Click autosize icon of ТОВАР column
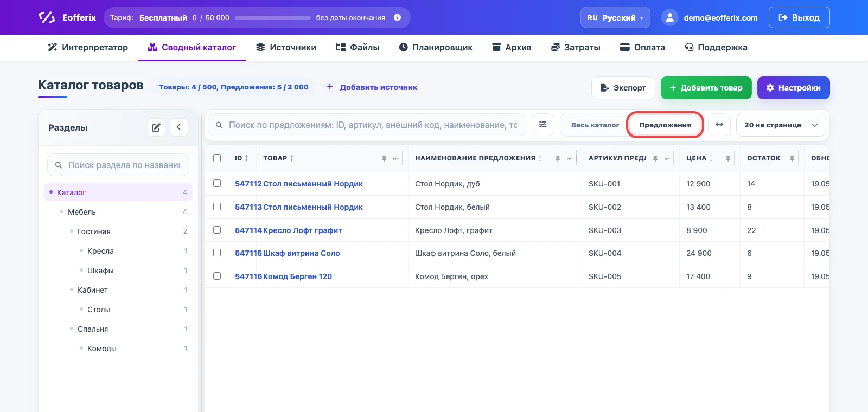868x412 pixels. (x=396, y=158)
